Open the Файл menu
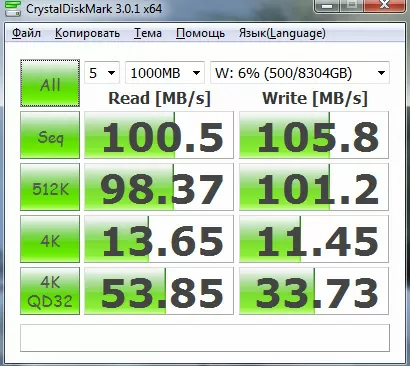 pyautogui.click(x=26, y=33)
